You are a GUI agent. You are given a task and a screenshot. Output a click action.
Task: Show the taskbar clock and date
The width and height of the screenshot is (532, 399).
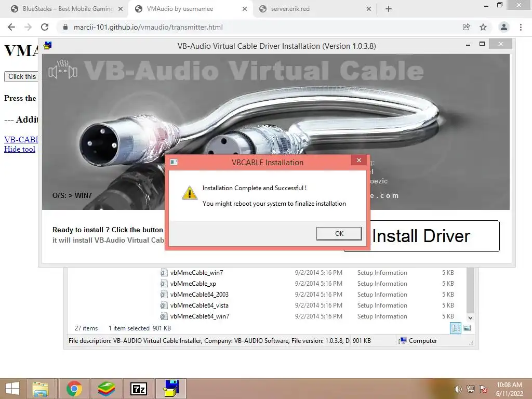509,389
